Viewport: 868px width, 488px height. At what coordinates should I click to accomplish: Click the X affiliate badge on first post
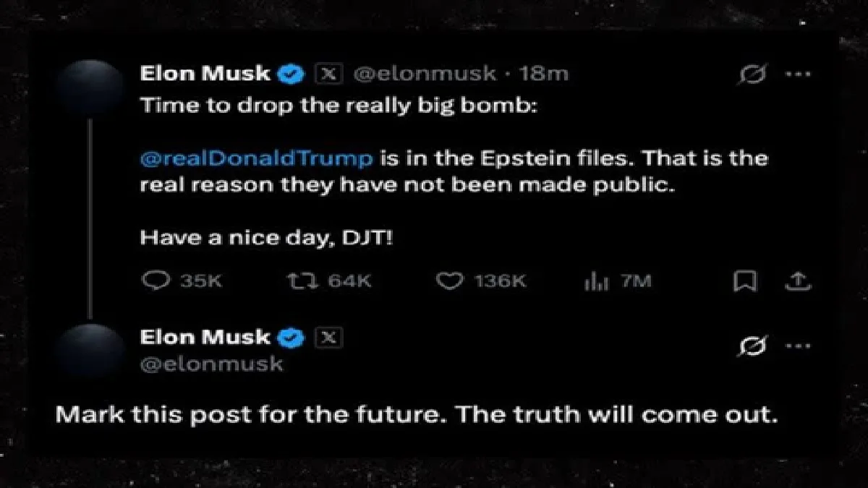pyautogui.click(x=329, y=73)
